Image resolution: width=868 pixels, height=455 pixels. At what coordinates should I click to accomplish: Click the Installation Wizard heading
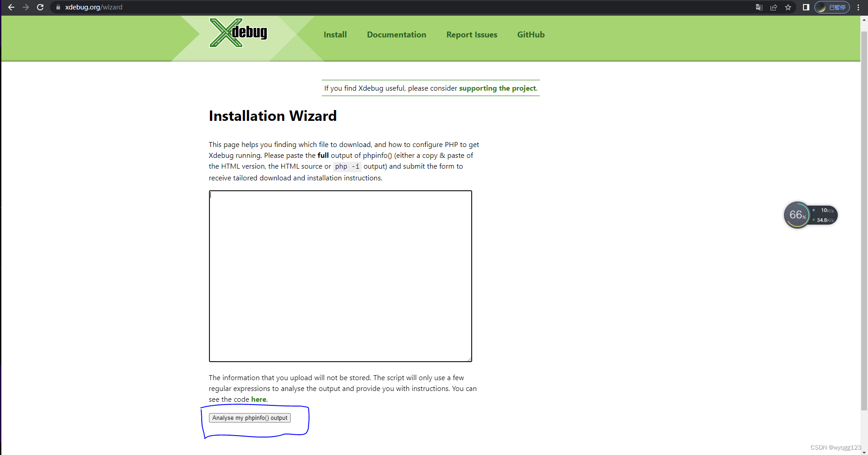(273, 116)
